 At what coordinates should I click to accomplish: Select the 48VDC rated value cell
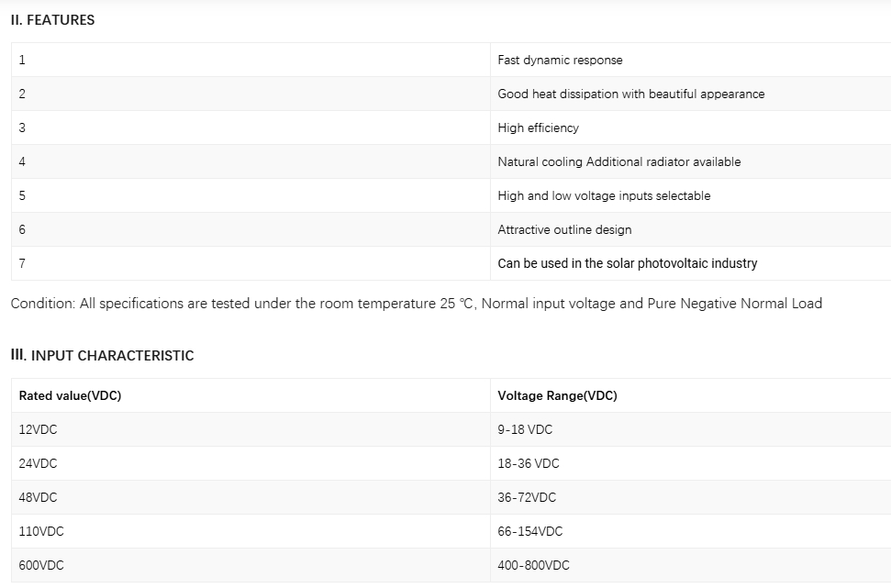pos(251,498)
